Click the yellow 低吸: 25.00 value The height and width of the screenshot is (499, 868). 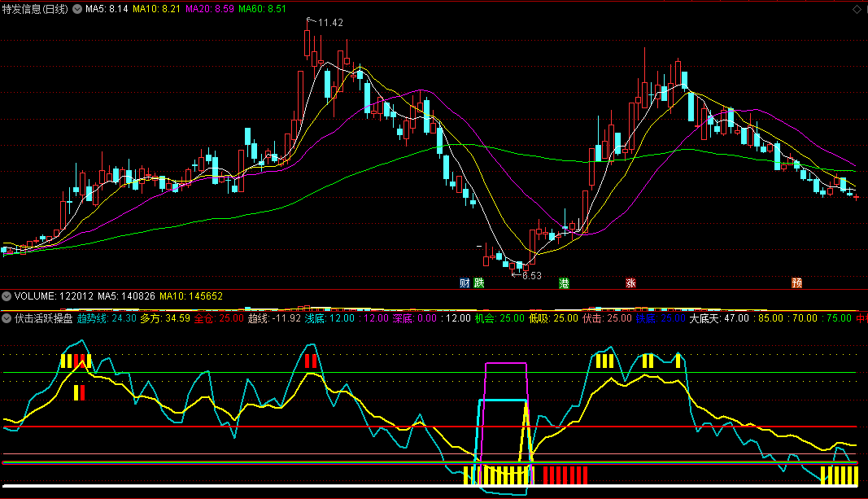553,318
